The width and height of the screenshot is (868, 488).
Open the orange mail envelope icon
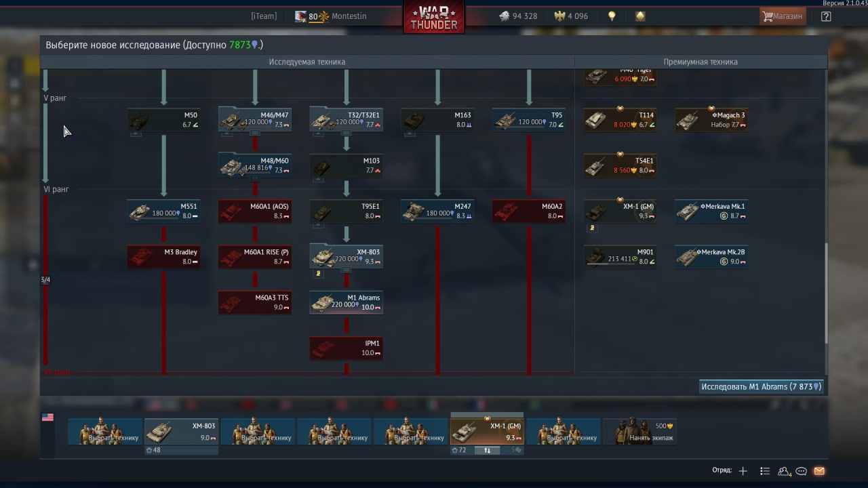819,471
